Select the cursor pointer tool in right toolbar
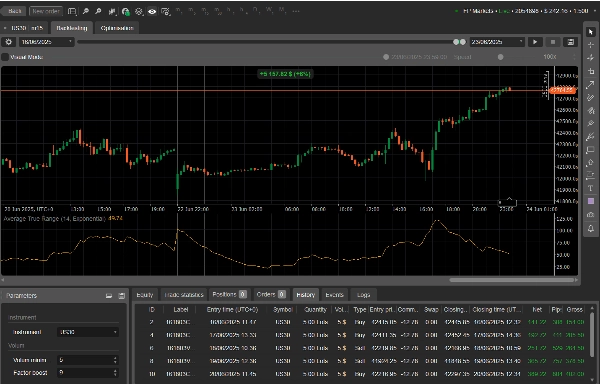The height and width of the screenshot is (384, 600). point(590,32)
